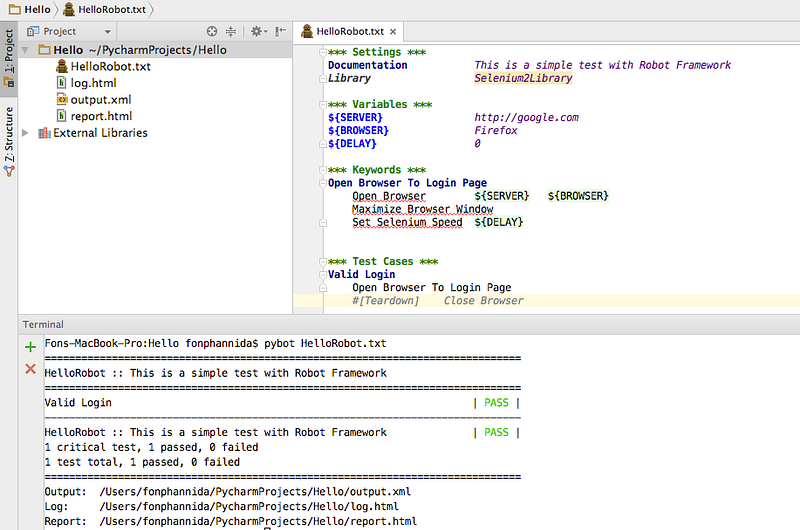800x530 pixels.
Task: Click the #[Teardown] commented line
Action: [437, 300]
